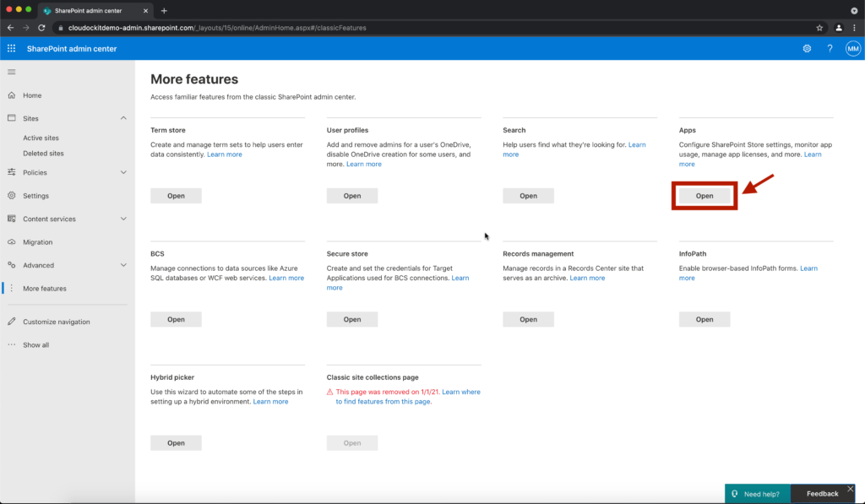The height and width of the screenshot is (504, 865).
Task: Click BCS Learn more link
Action: pyautogui.click(x=286, y=278)
